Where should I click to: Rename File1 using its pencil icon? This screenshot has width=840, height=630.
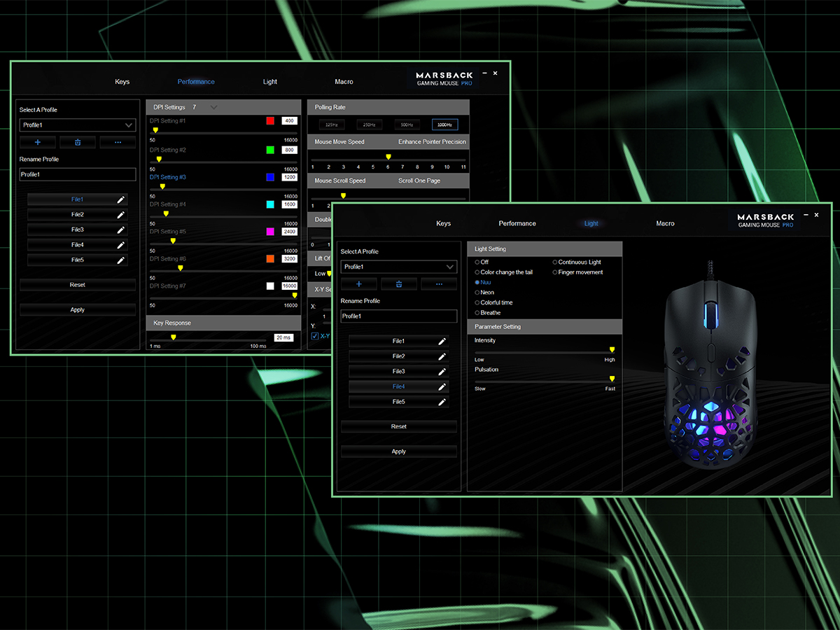(x=122, y=199)
